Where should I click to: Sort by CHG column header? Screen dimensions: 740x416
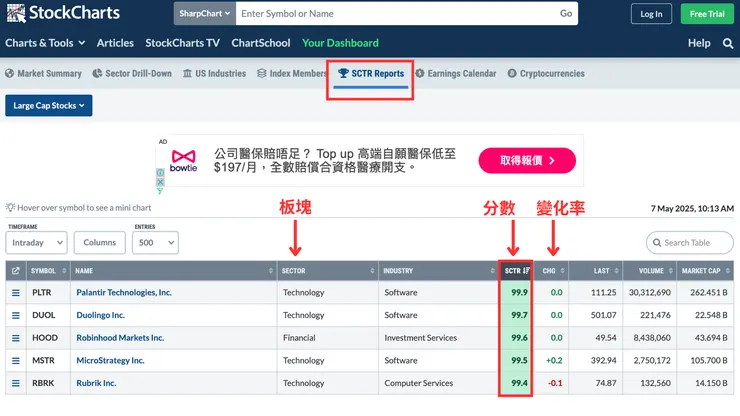coord(551,271)
